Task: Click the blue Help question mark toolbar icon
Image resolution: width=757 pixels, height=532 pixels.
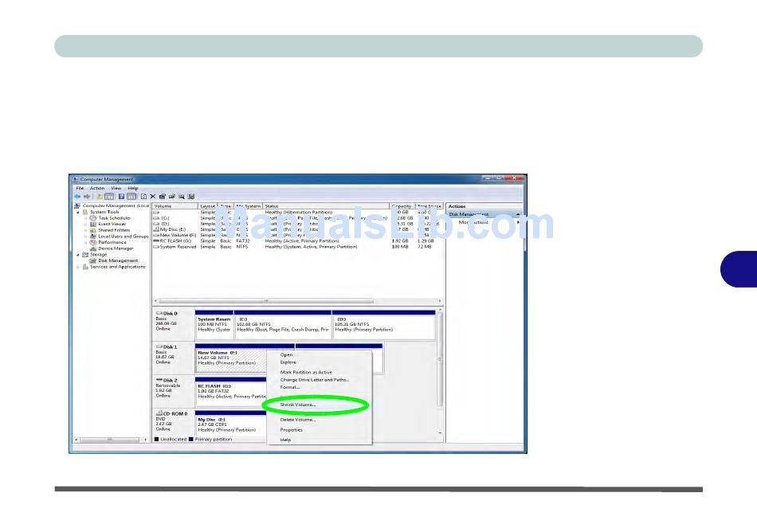Action: pyautogui.click(x=121, y=197)
